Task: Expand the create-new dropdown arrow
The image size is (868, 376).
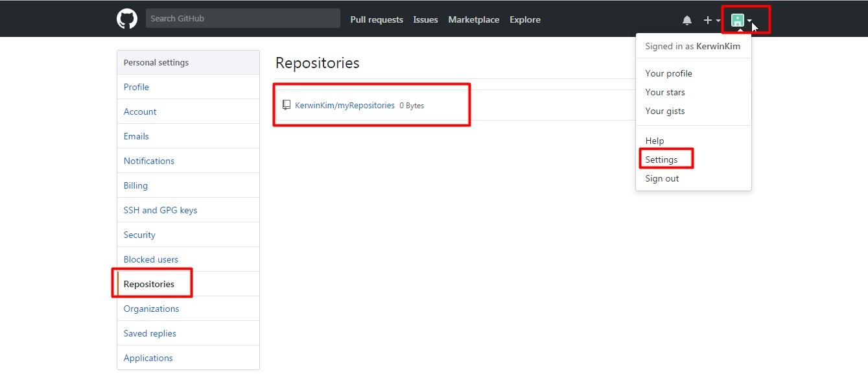Action: click(x=718, y=21)
